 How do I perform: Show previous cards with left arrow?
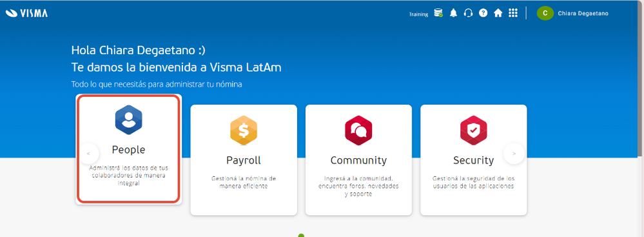[88, 154]
